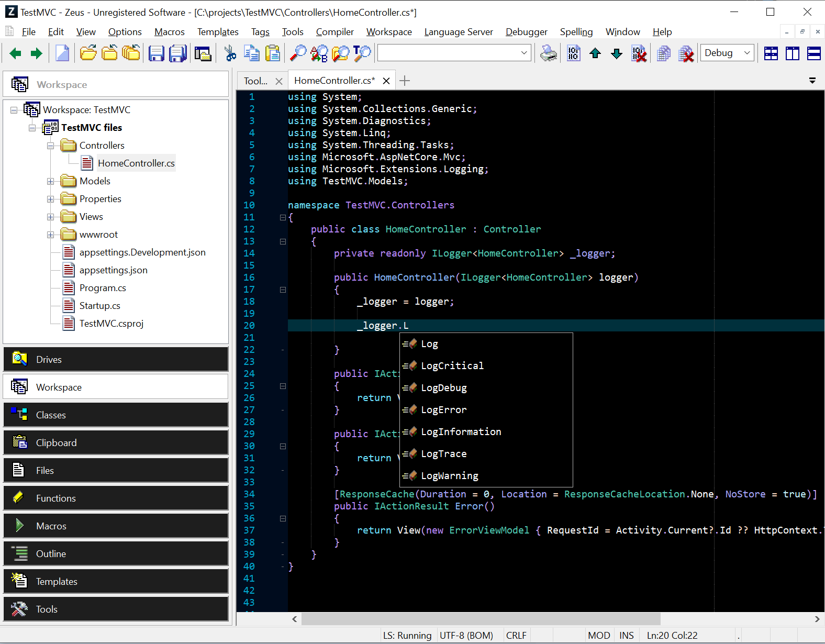Click the green forward arrow toolbar icon

point(36,53)
